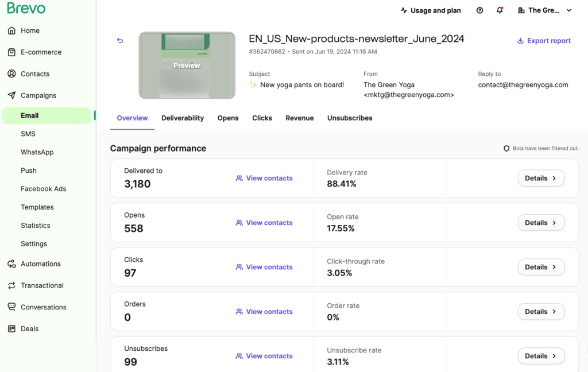Screen dimensions: 588x372
Task: Switch to the Overview tab
Action: click(x=133, y=118)
